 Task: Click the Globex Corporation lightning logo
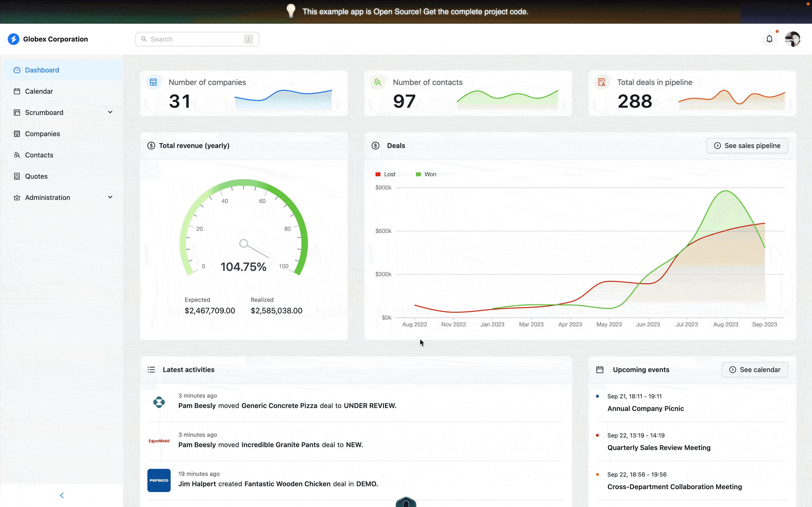click(14, 39)
